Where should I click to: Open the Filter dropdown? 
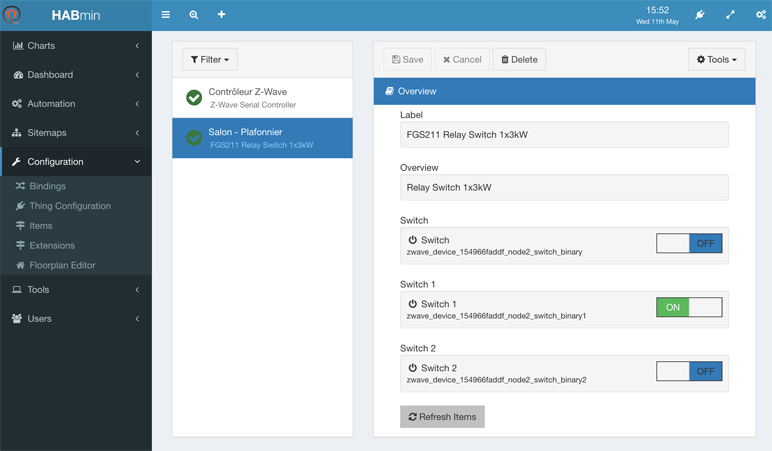click(210, 60)
